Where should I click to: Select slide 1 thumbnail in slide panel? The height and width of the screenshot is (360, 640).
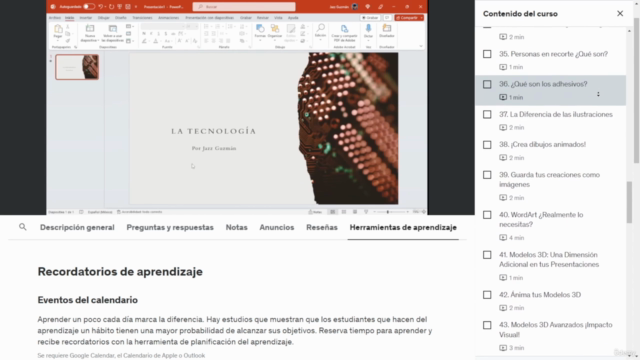point(77,67)
